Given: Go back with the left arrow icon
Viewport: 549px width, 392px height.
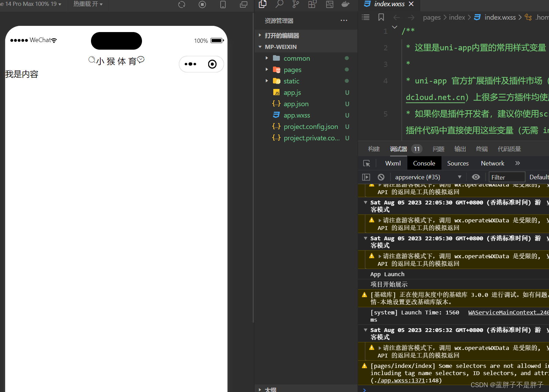Looking at the screenshot, I should [397, 17].
